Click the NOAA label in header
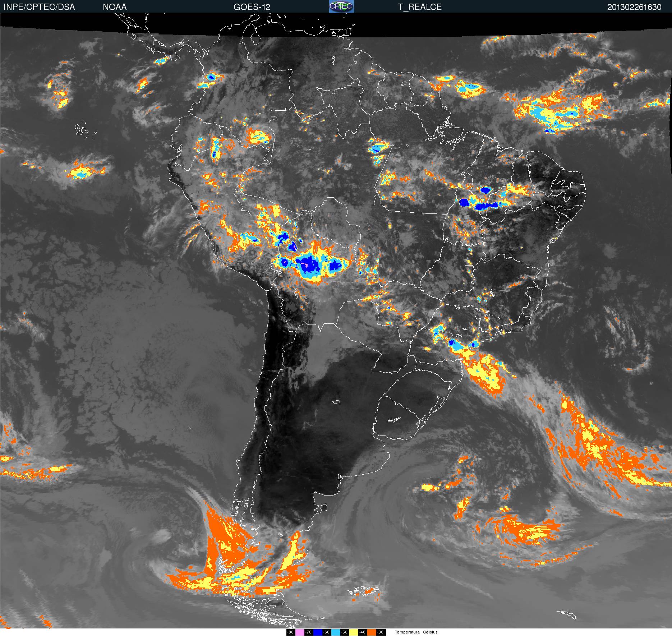 tap(115, 7)
